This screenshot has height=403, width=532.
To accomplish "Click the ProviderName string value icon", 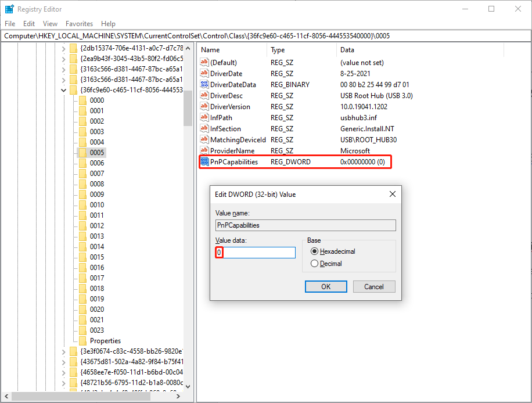I will point(204,150).
